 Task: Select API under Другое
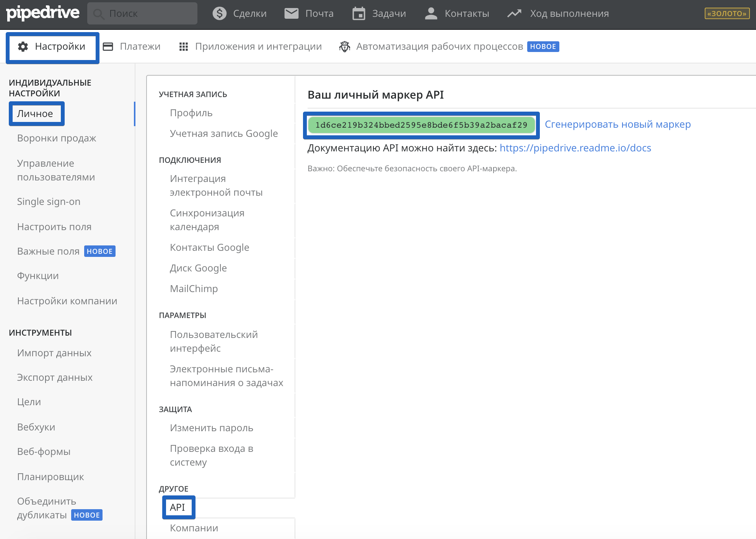(x=178, y=507)
